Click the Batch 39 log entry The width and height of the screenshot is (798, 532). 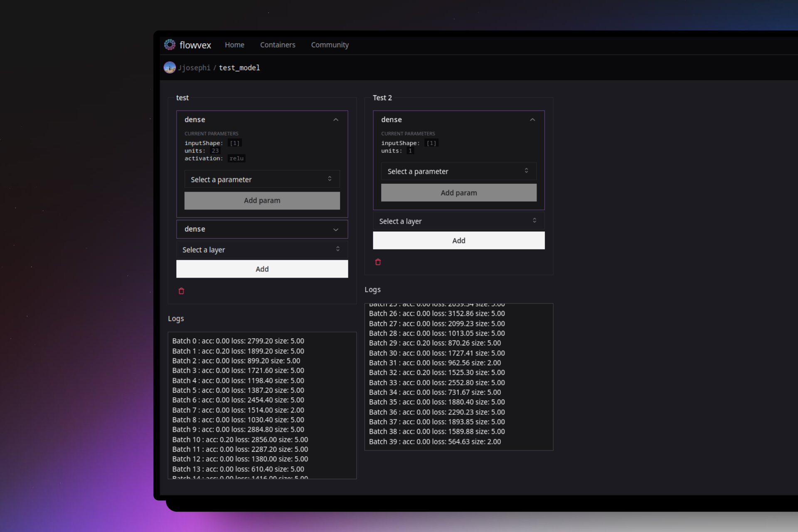pyautogui.click(x=435, y=441)
